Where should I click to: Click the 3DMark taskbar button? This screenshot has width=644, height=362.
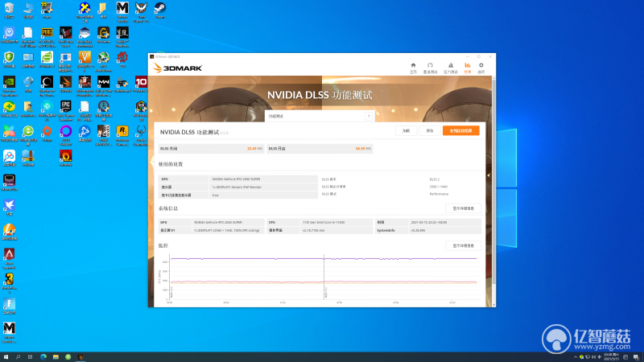pos(80,357)
